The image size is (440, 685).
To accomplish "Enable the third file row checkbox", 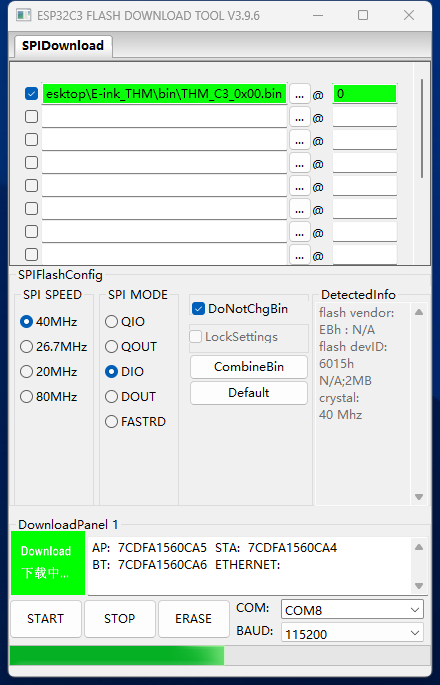I will (31, 140).
